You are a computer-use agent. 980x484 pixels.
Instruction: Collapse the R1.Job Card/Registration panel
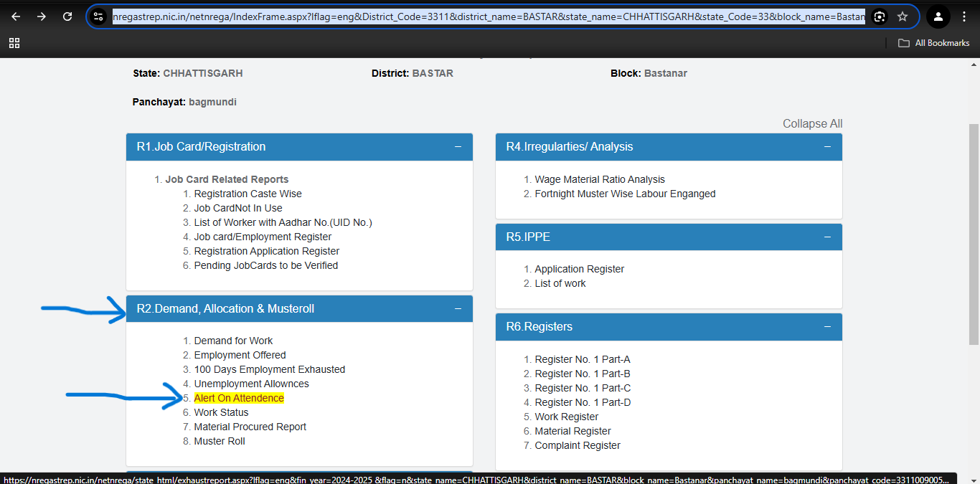[x=458, y=147]
